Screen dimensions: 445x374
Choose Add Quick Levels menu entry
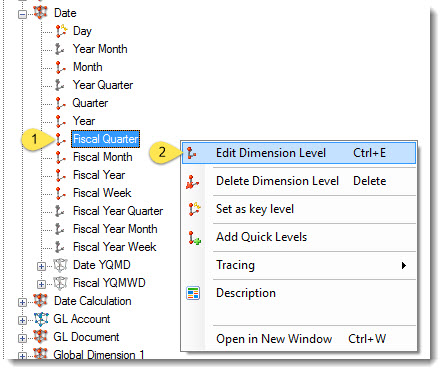coord(299,237)
